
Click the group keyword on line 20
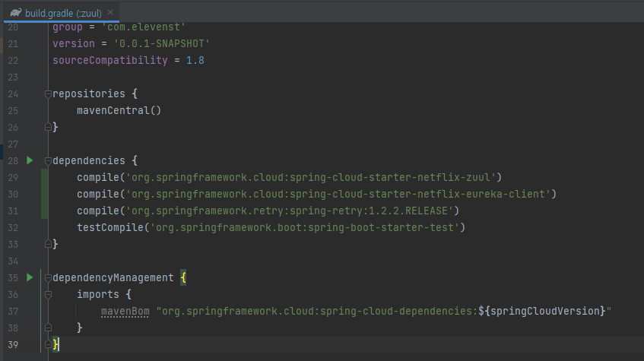tap(68, 27)
